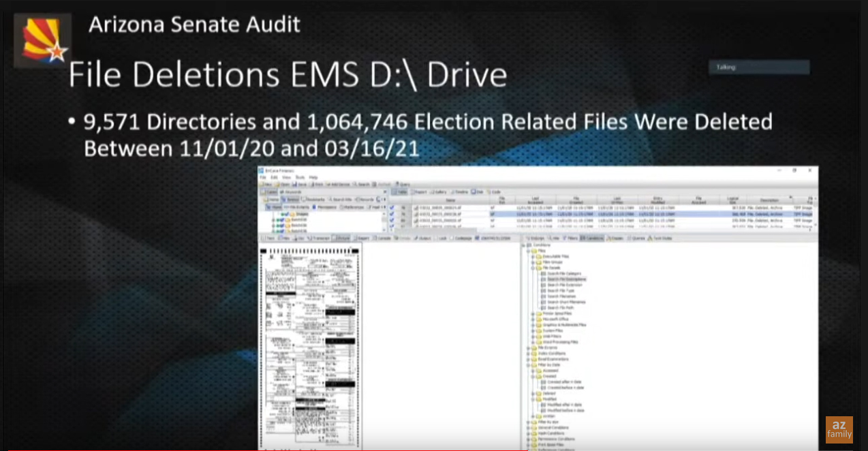
Task: Expand the Microsoft Office folder
Action: coord(532,320)
